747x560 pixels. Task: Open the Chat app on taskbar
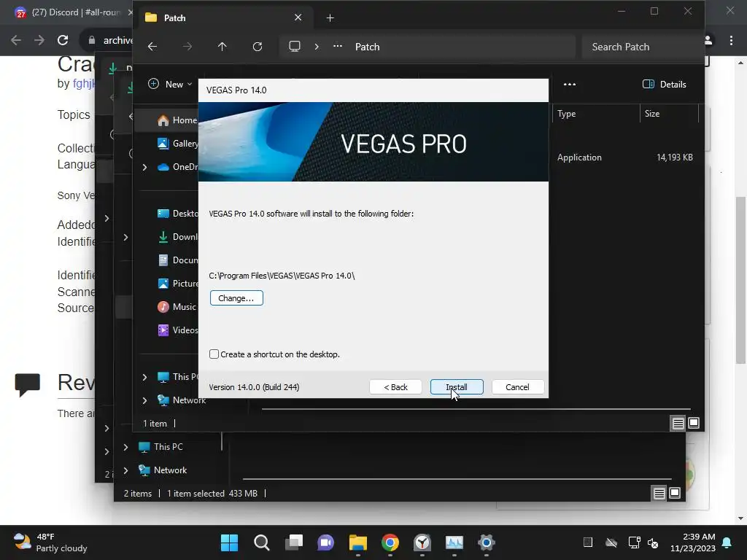pyautogui.click(x=326, y=542)
